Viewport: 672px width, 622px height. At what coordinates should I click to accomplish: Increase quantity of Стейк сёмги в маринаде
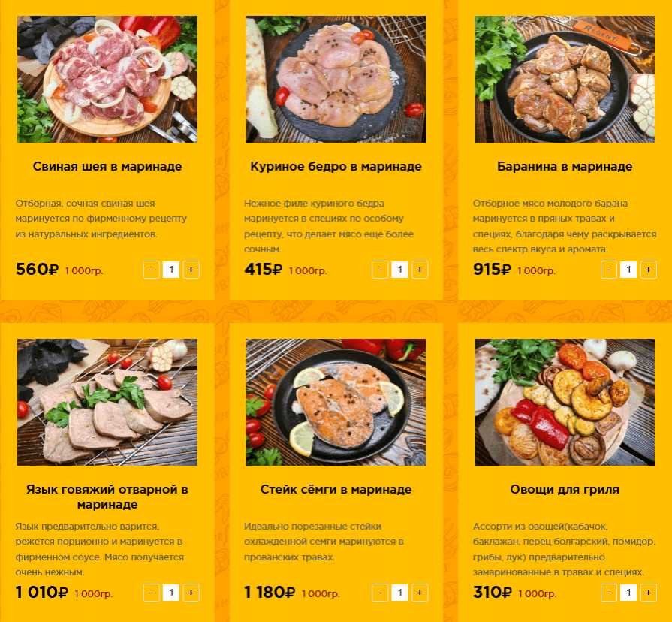pyautogui.click(x=420, y=593)
